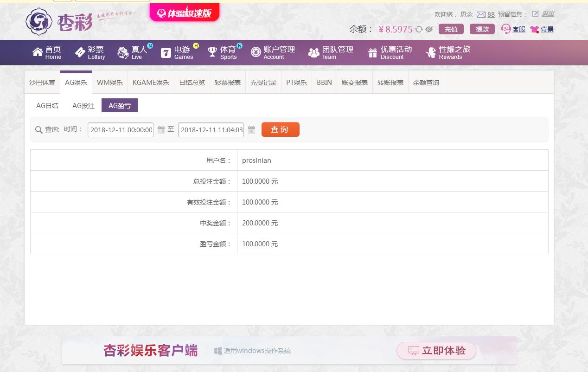The width and height of the screenshot is (588, 372).
Task: Open the 彩票 Lottery menu
Action: point(90,52)
